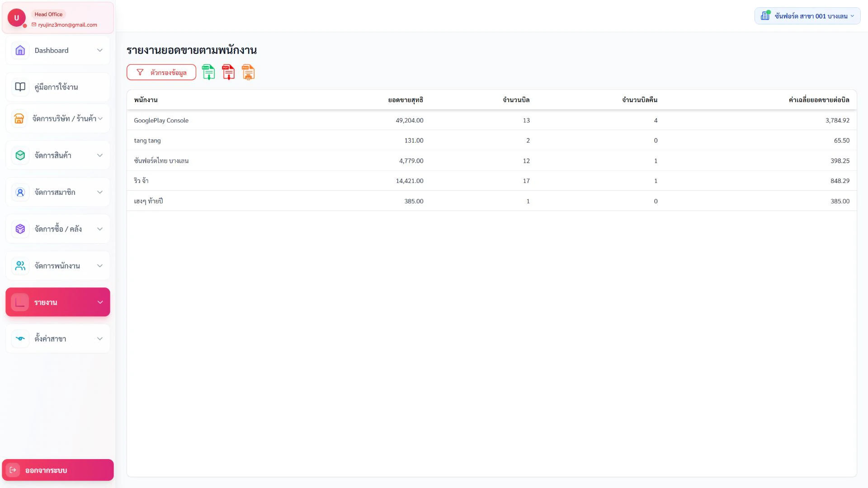Click the จัดการสมาชิก person icon
Viewport: 868px width, 488px height.
(x=20, y=192)
